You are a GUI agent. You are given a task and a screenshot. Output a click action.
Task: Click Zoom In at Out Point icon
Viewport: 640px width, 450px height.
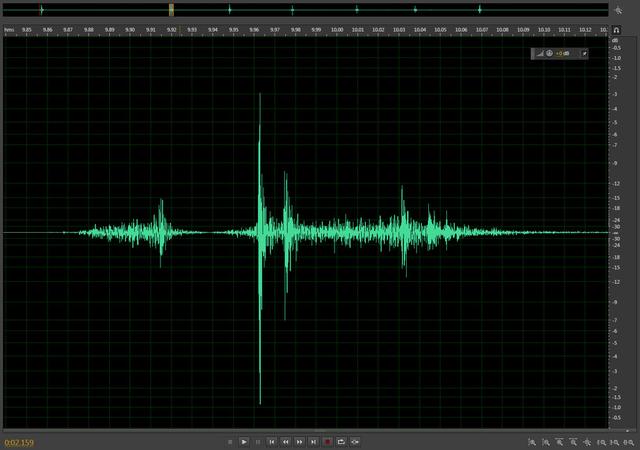pos(615,442)
